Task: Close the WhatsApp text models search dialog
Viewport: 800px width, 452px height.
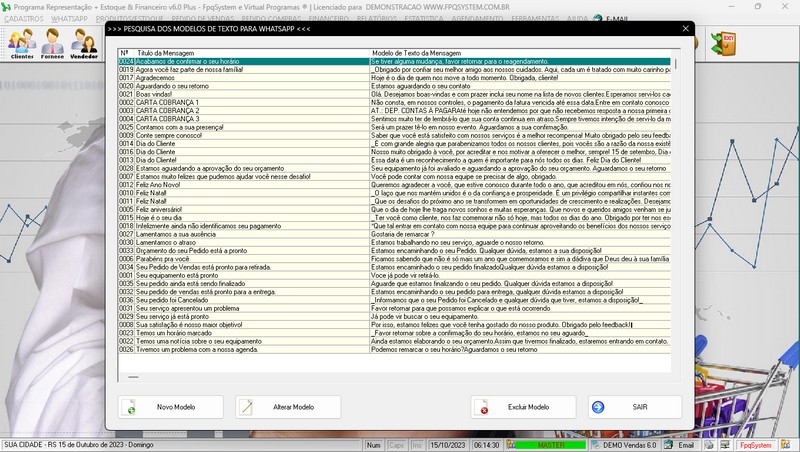Action: tap(686, 29)
